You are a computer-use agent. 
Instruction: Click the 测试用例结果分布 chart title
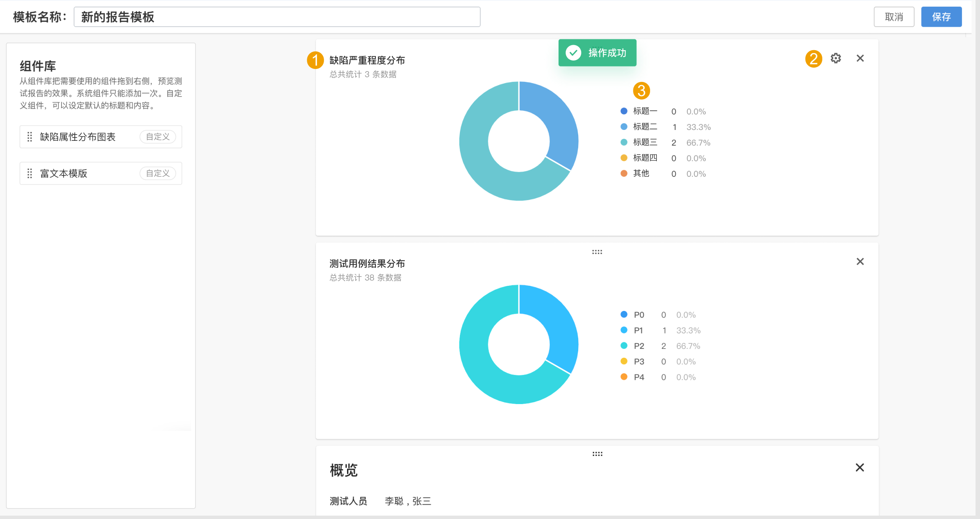point(367,264)
